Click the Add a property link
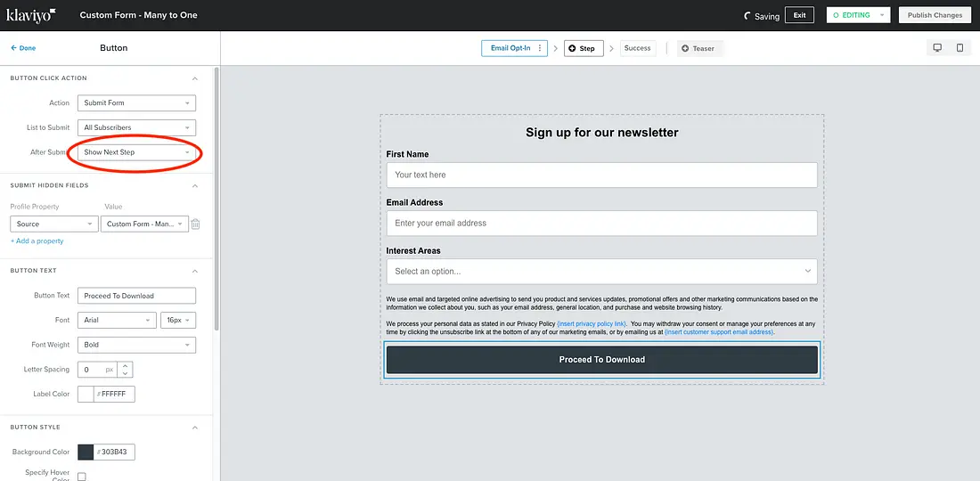This screenshot has height=481, width=980. click(x=37, y=241)
